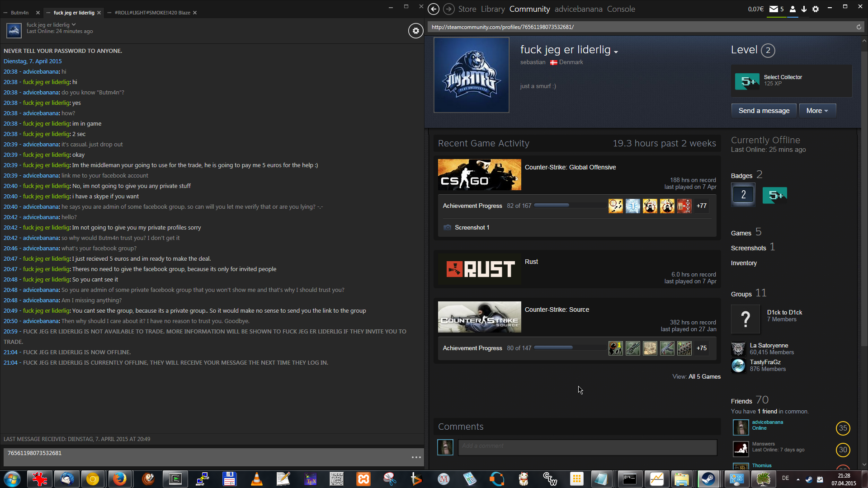
Task: Switch to the Butm4n chat tab
Action: pos(20,13)
